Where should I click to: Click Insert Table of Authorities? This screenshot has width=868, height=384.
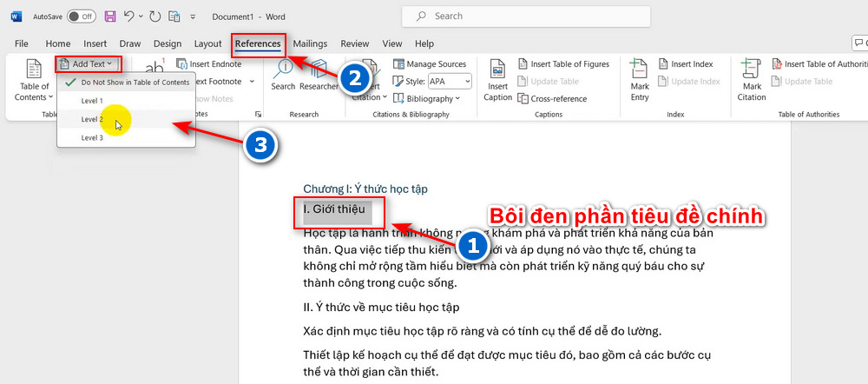tap(820, 64)
